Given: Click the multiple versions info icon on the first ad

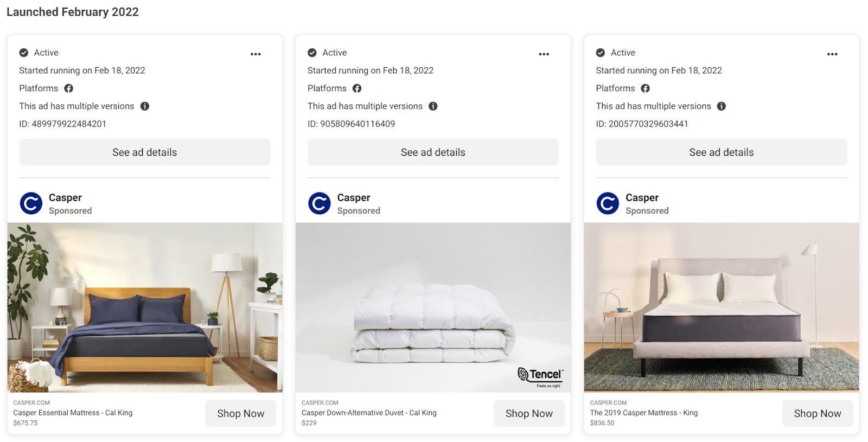Looking at the screenshot, I should click(x=145, y=106).
